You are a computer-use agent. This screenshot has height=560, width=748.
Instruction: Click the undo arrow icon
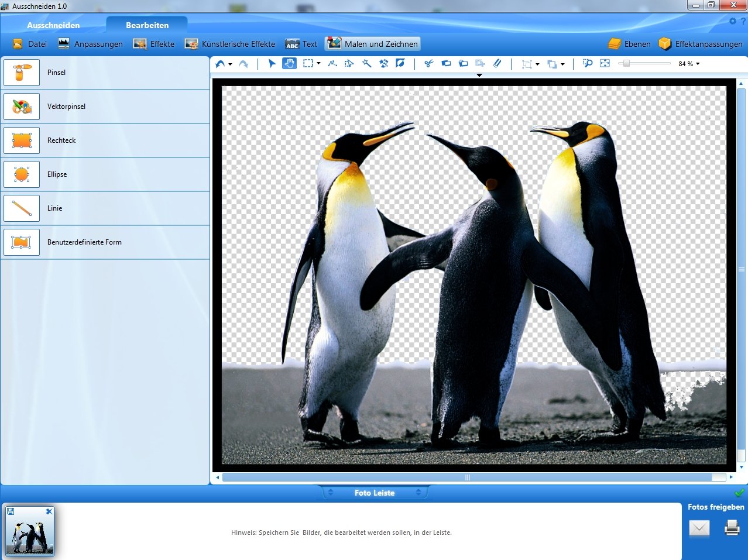click(x=220, y=64)
